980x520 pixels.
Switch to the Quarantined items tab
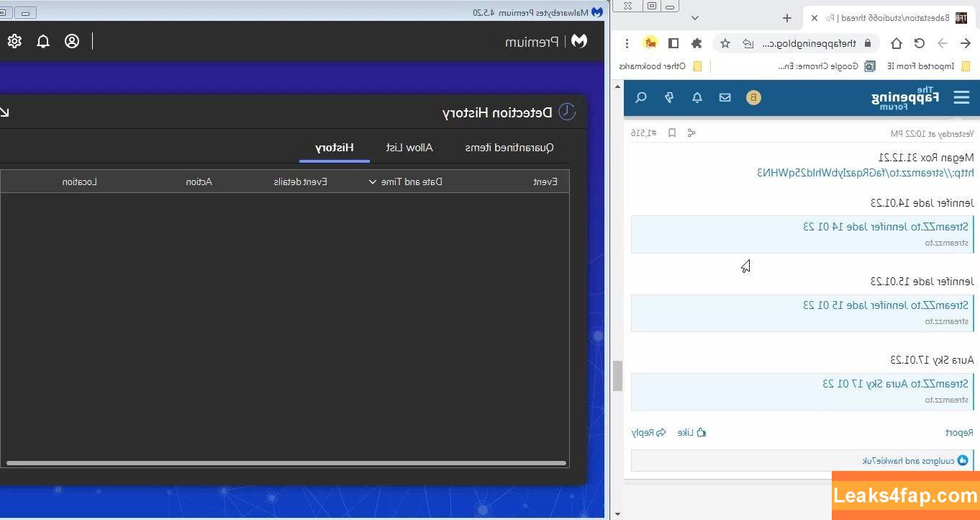click(509, 148)
